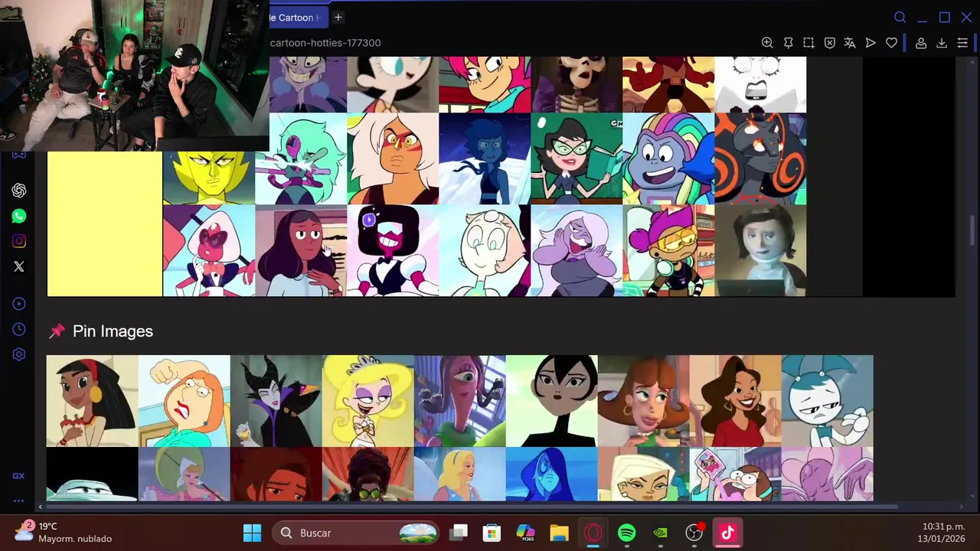Open OBS Studio from the taskbar
Image resolution: width=980 pixels, height=551 pixels.
point(694,533)
